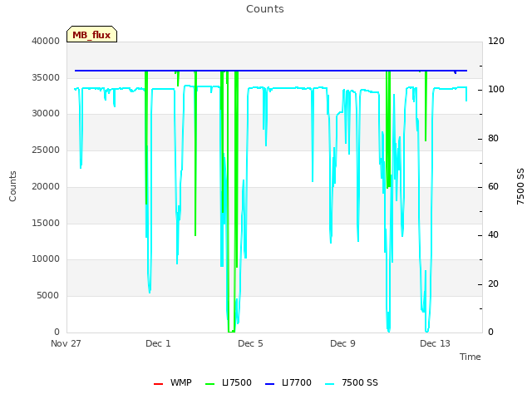532x399 pixels.
Task: Click the Dec 5 date tick label
Action: click(x=250, y=343)
